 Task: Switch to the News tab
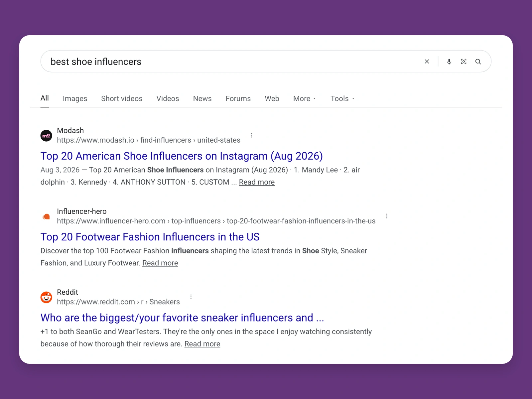(x=202, y=98)
